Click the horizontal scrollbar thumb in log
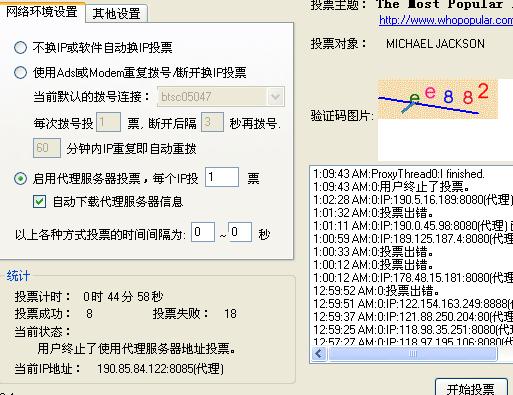The height and width of the screenshot is (395, 513). click(413, 354)
